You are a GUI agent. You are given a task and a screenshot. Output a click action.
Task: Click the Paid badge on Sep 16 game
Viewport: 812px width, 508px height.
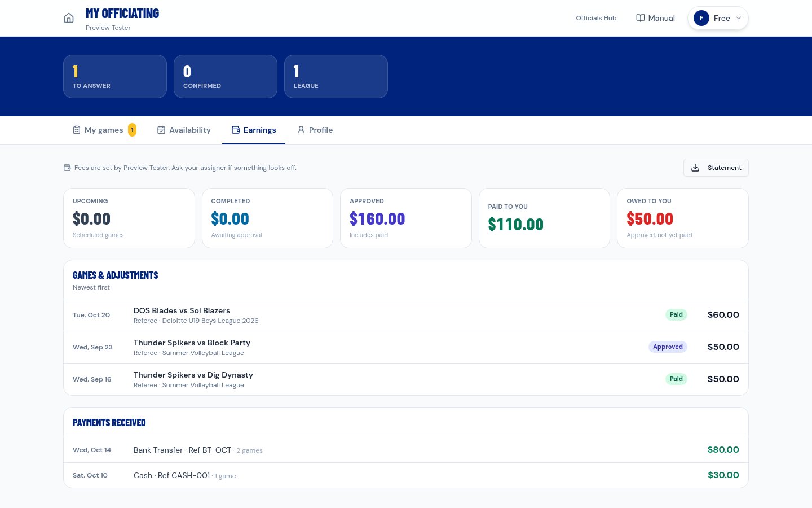point(676,379)
